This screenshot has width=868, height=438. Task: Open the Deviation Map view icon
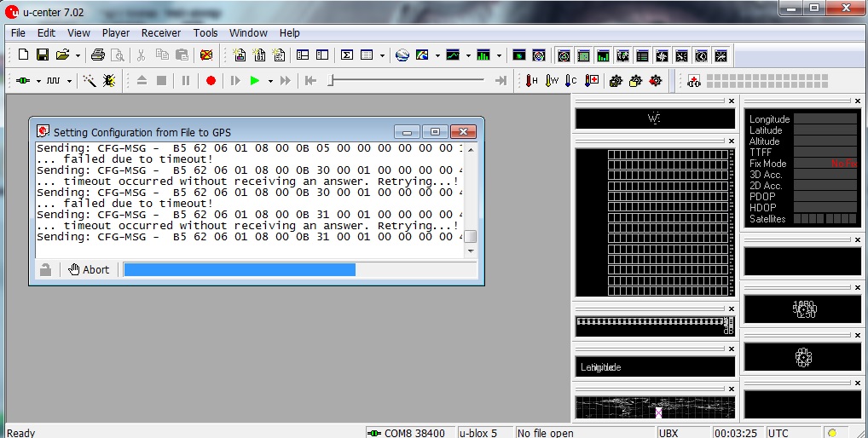click(x=518, y=55)
